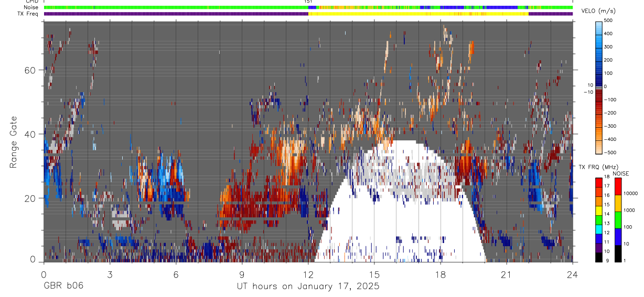Image resolution: width=644 pixels, height=297 pixels.
Task: Click the 1 tick at the NOISE colorbar bottom
Action: [x=624, y=260]
